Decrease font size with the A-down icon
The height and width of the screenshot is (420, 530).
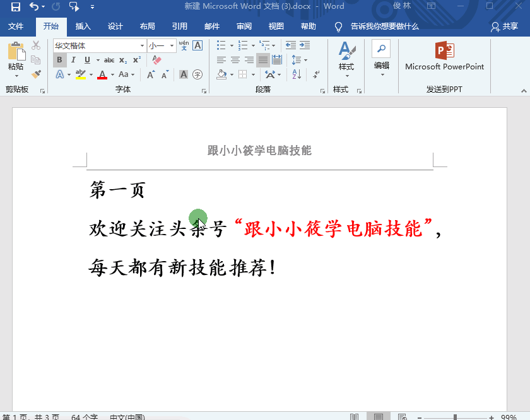pyautogui.click(x=165, y=74)
